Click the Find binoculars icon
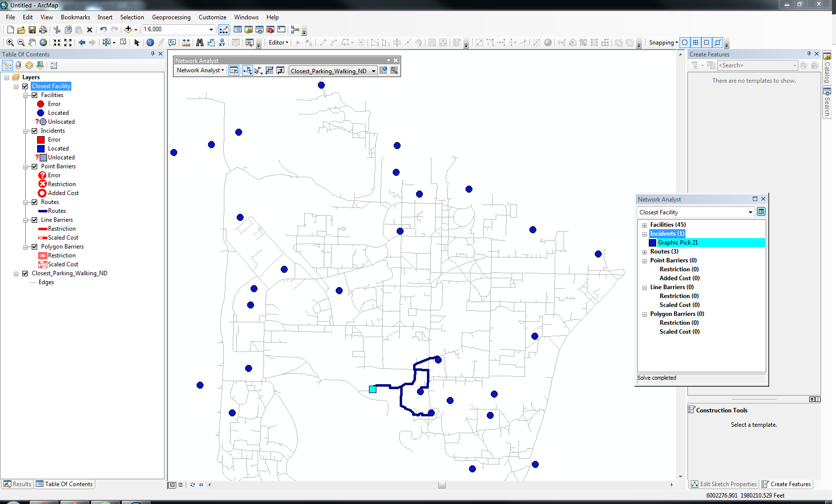 coord(200,43)
